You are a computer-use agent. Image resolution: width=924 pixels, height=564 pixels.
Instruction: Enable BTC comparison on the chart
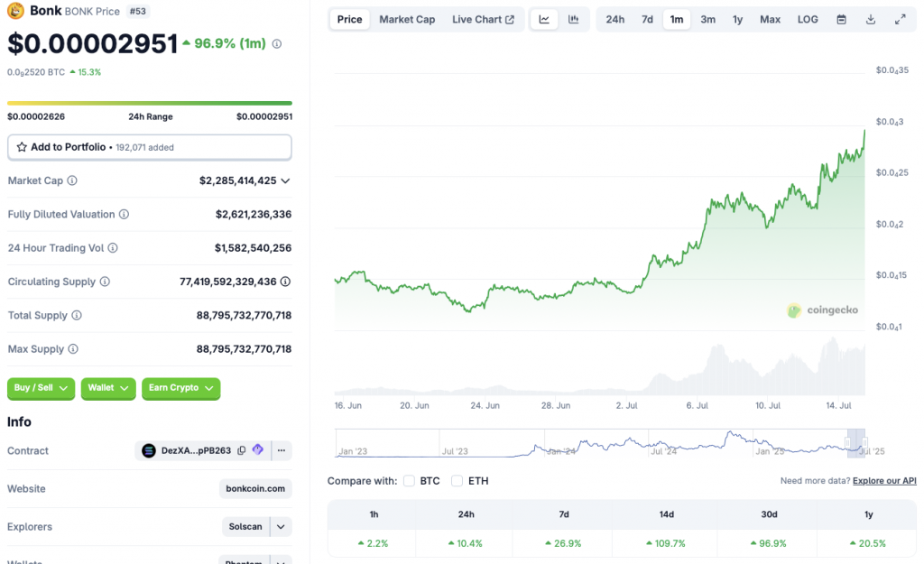pos(409,481)
